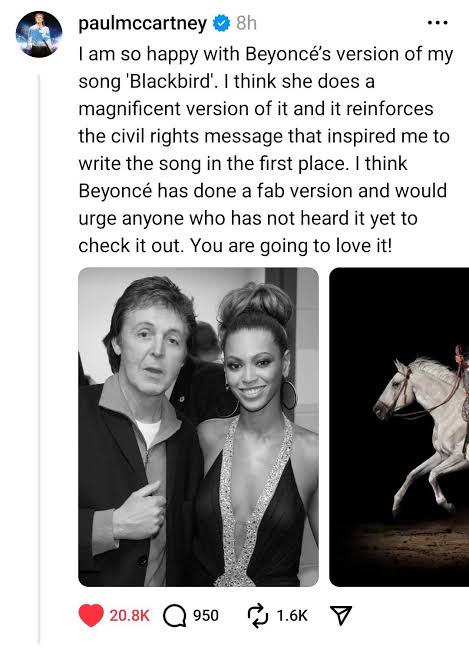
Task: Click the man's face in the photo
Action: pos(153,350)
